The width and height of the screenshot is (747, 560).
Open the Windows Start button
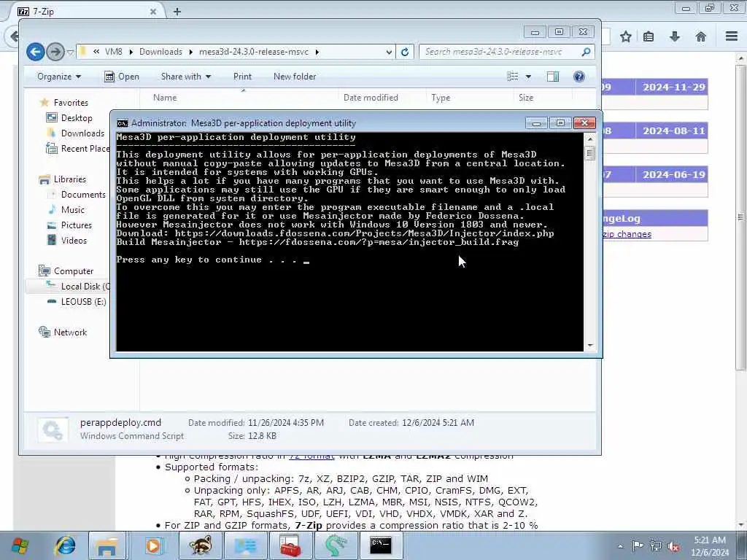(x=20, y=545)
